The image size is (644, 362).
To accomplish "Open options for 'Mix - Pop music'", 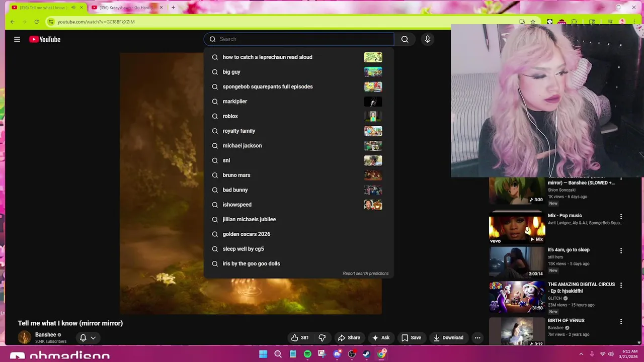I will click(621, 216).
